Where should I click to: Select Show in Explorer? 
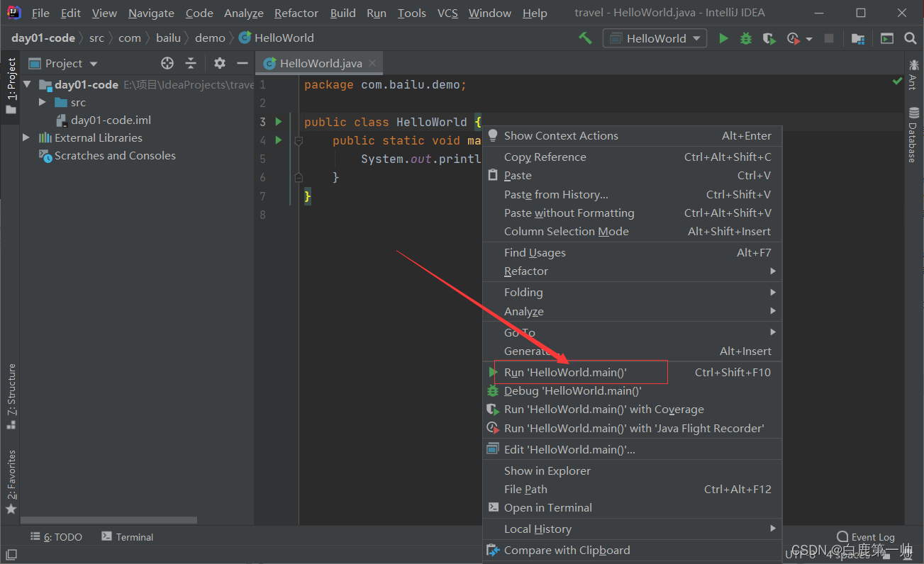632,471
